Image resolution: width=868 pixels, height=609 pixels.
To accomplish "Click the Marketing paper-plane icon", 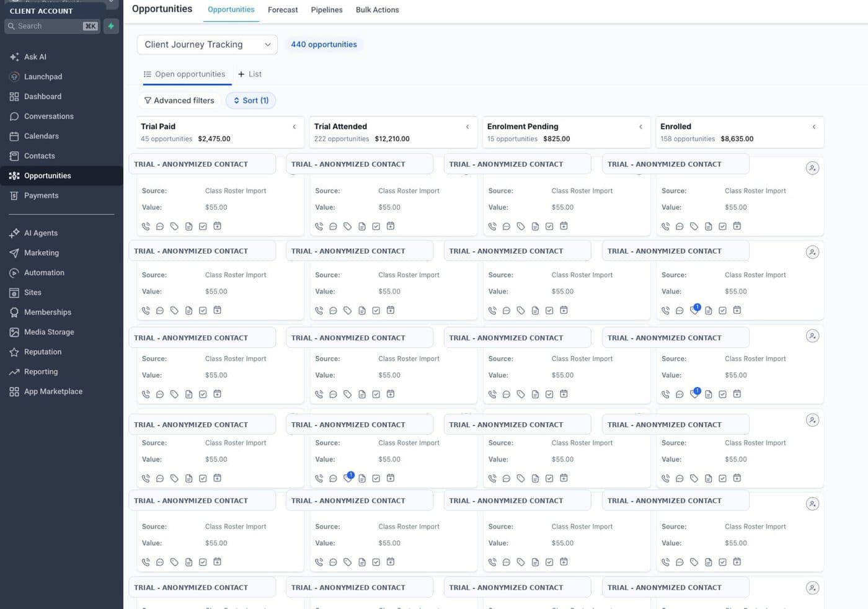I will point(14,252).
